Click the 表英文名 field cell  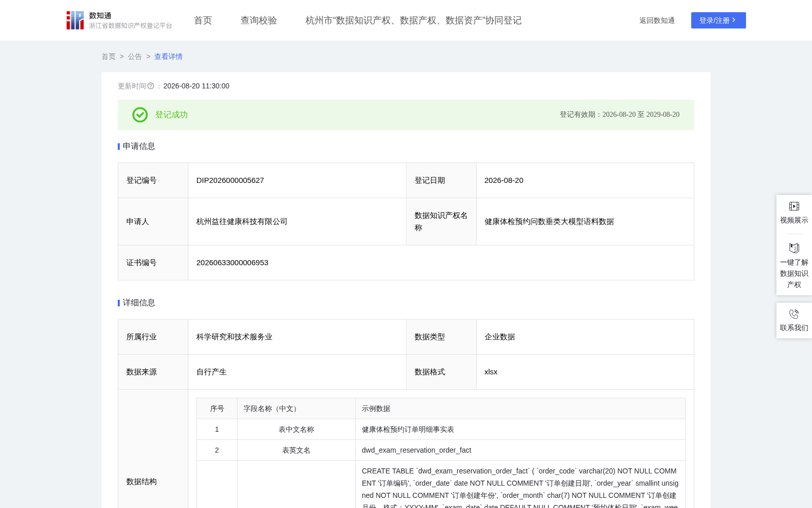pos(296,450)
